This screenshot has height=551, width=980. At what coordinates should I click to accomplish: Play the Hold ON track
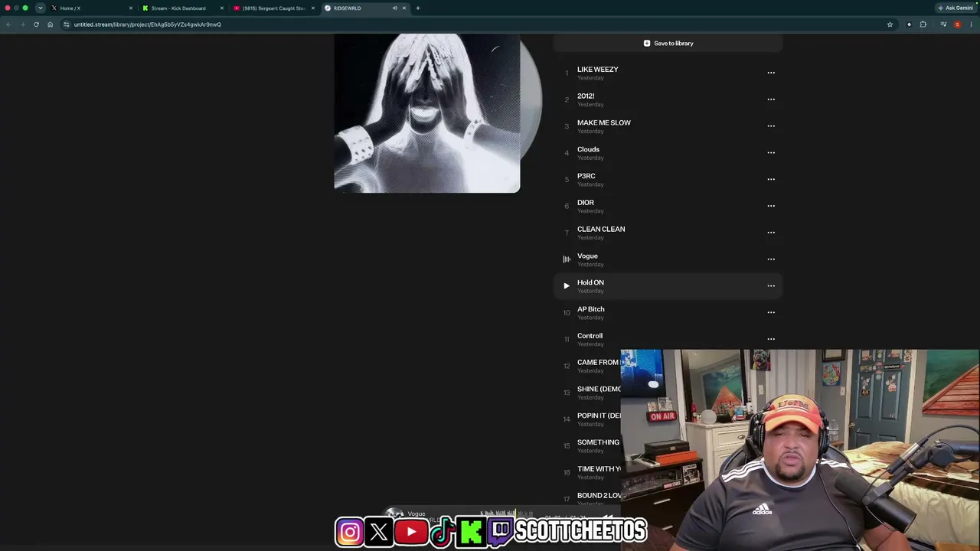click(567, 286)
